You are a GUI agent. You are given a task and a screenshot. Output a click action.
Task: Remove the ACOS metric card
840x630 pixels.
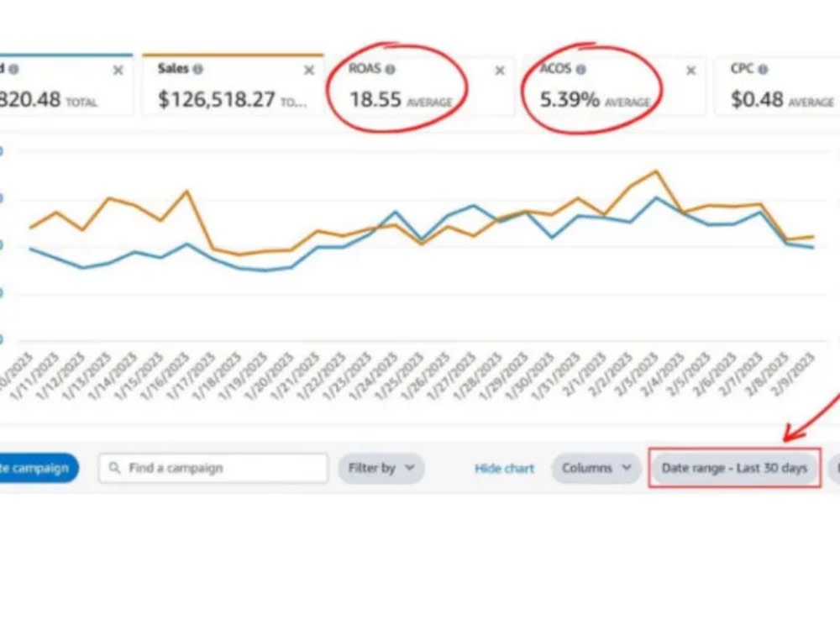tap(690, 71)
